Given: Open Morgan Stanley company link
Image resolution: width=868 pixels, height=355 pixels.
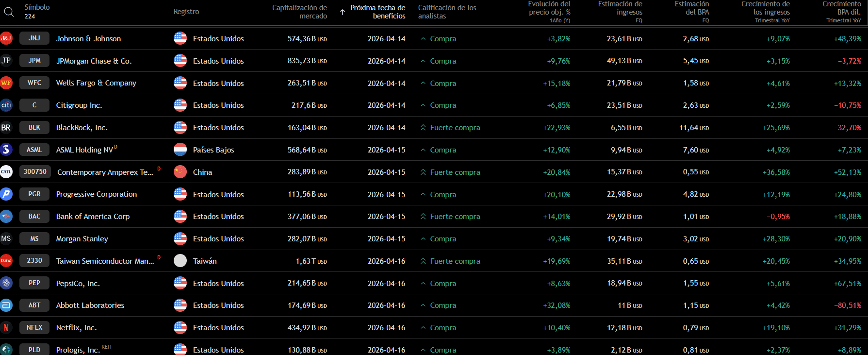Looking at the screenshot, I should pos(82,239).
